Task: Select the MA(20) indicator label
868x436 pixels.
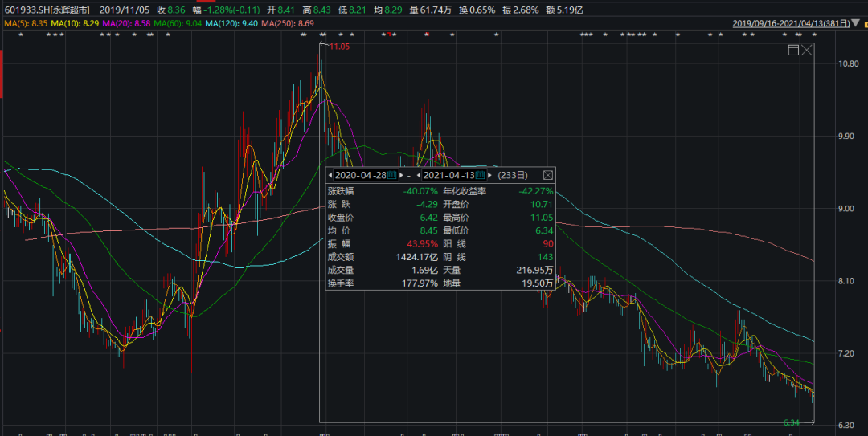Action: coord(126,23)
